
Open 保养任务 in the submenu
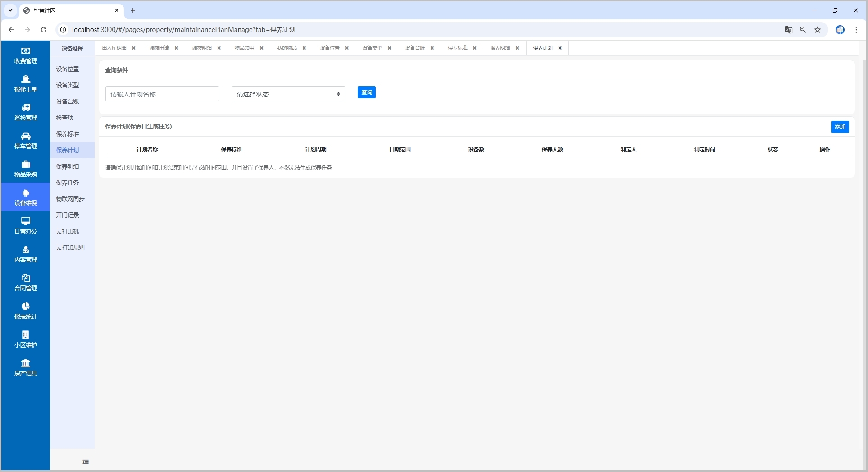click(x=68, y=183)
